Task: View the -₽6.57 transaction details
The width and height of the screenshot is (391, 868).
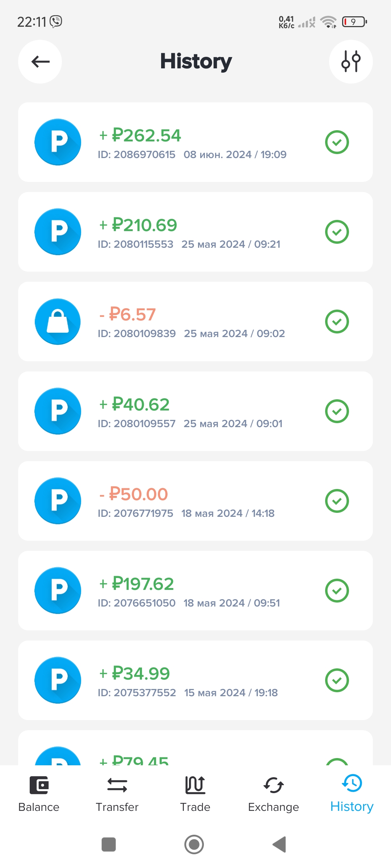Action: 195,322
